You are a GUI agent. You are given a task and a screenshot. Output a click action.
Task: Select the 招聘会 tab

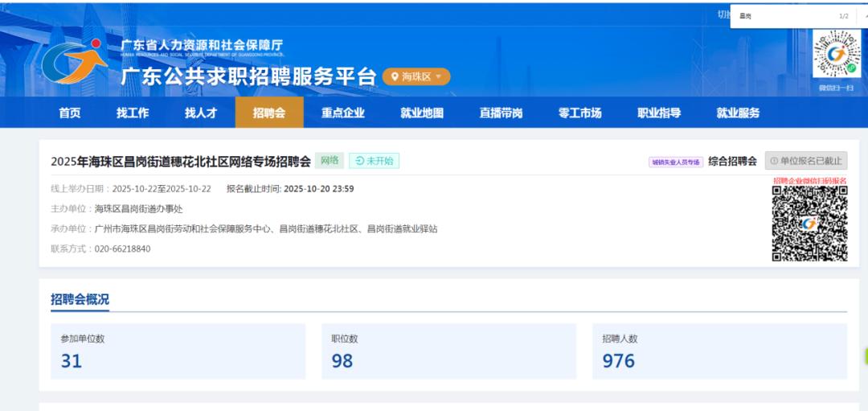(269, 113)
